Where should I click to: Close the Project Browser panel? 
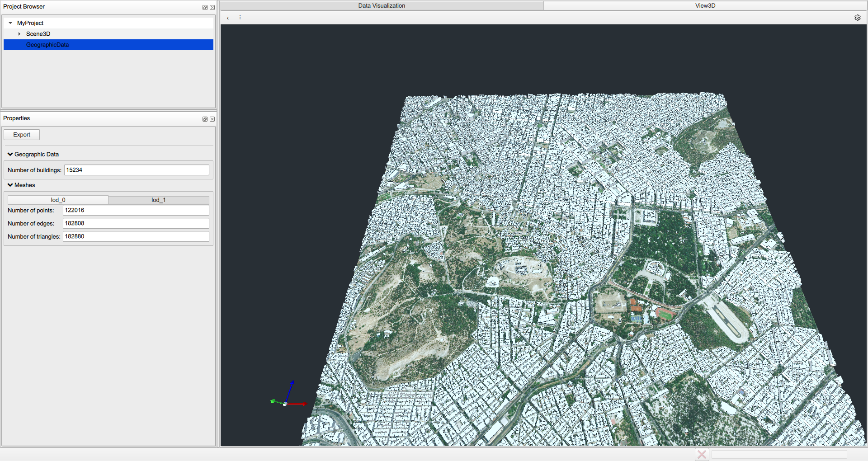click(212, 7)
